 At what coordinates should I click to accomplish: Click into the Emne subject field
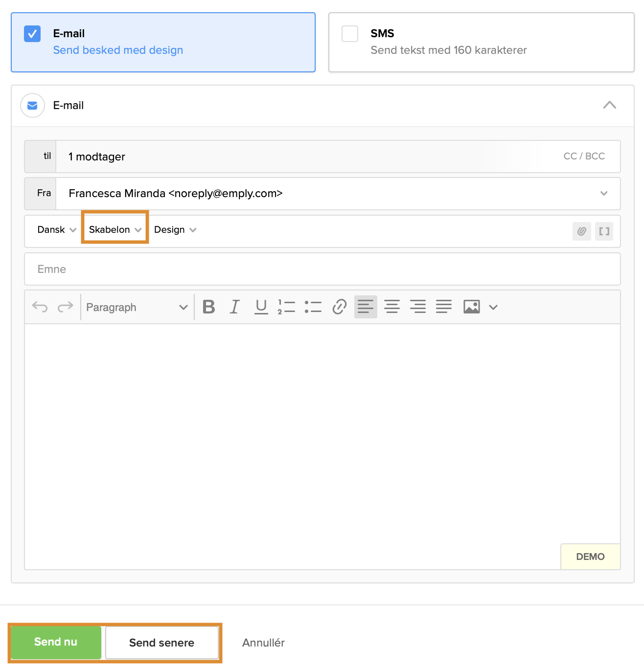[322, 269]
